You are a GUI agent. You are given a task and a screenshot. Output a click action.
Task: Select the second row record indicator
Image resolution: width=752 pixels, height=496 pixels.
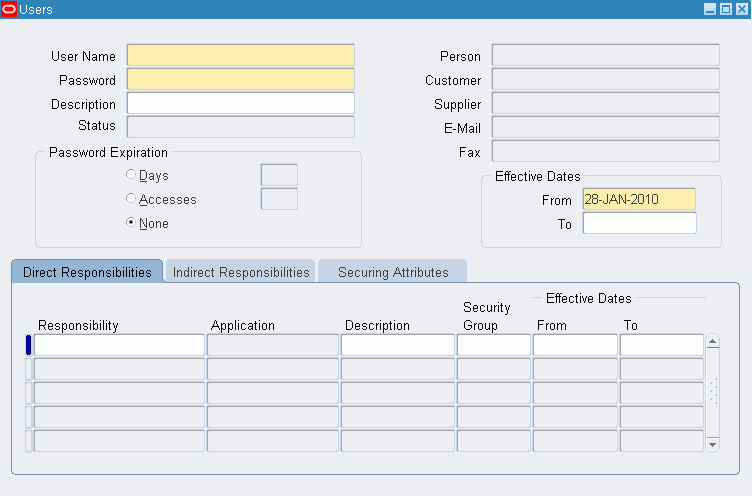pos(28,369)
